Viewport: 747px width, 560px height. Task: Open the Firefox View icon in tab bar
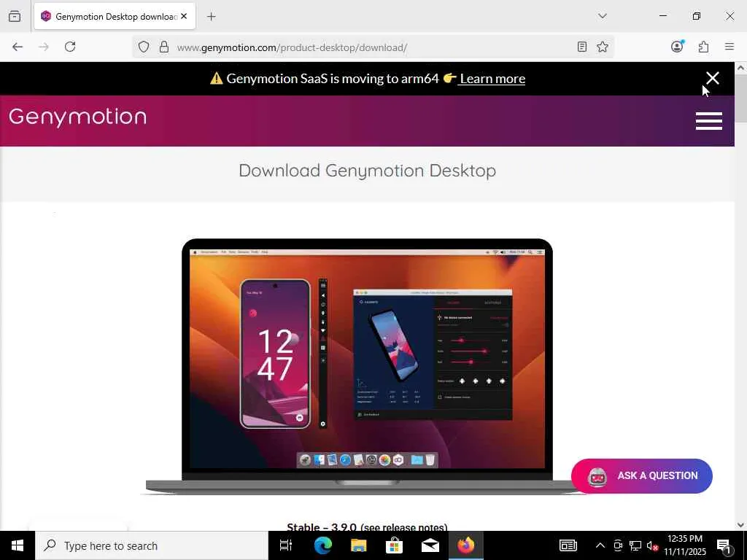point(15,16)
